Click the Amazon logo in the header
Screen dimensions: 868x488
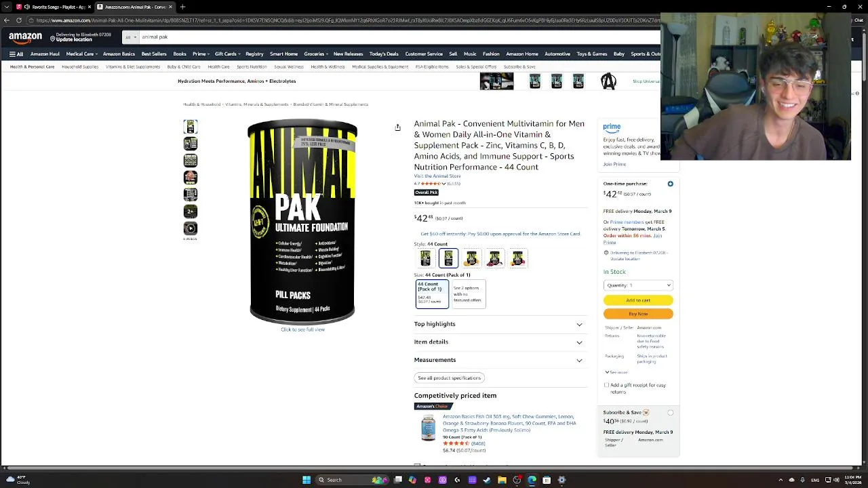(25, 37)
